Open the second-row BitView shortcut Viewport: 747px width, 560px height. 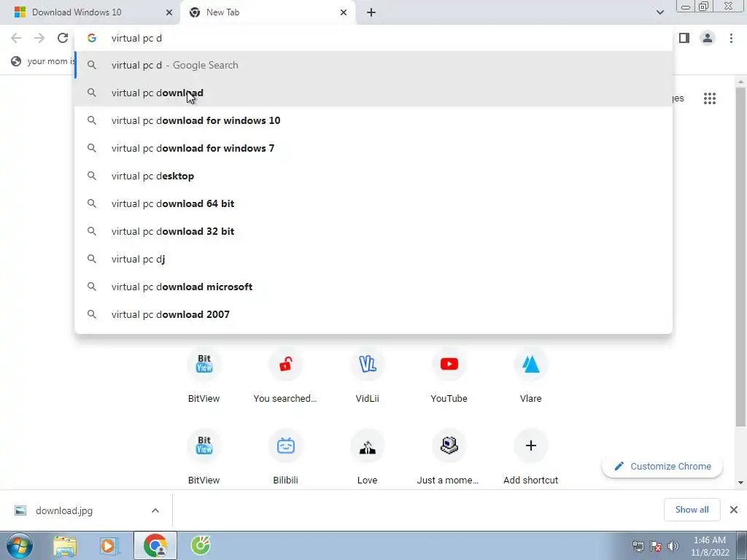(204, 457)
